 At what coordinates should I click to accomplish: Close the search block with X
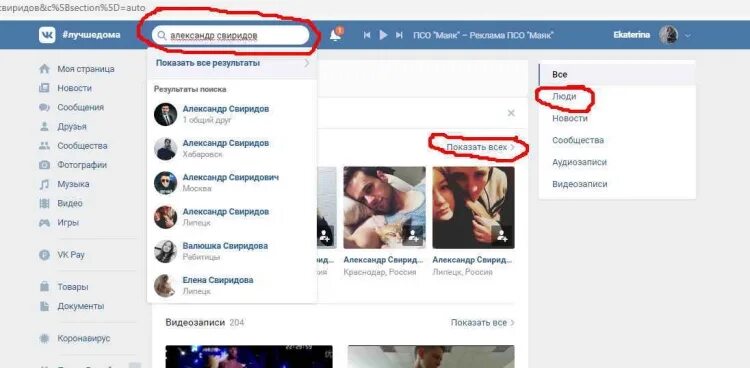coord(511,113)
